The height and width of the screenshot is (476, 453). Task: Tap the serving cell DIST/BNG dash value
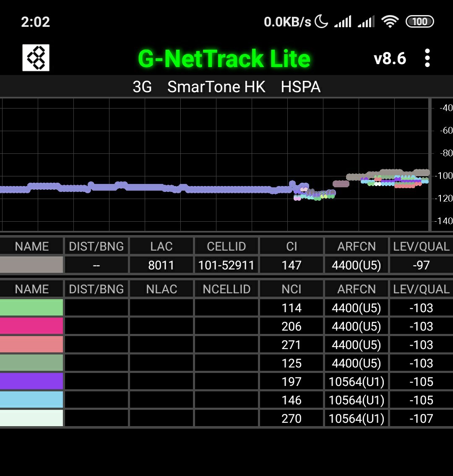tap(96, 265)
